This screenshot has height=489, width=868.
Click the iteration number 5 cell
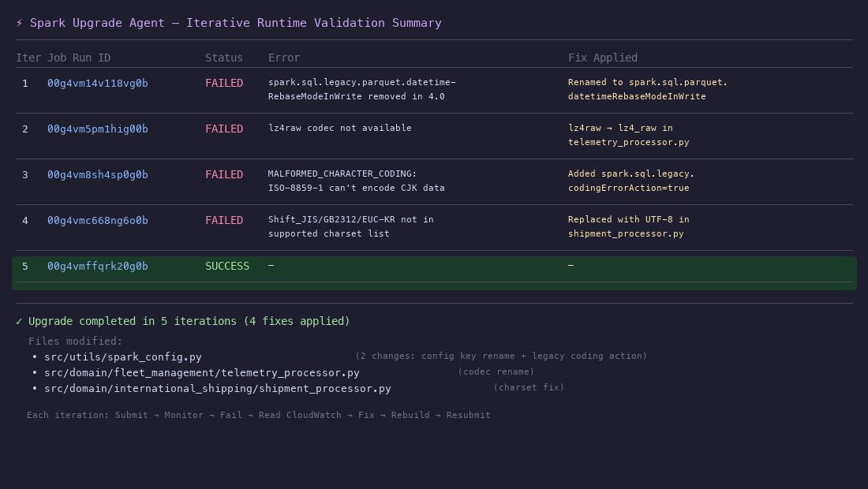click(x=25, y=267)
